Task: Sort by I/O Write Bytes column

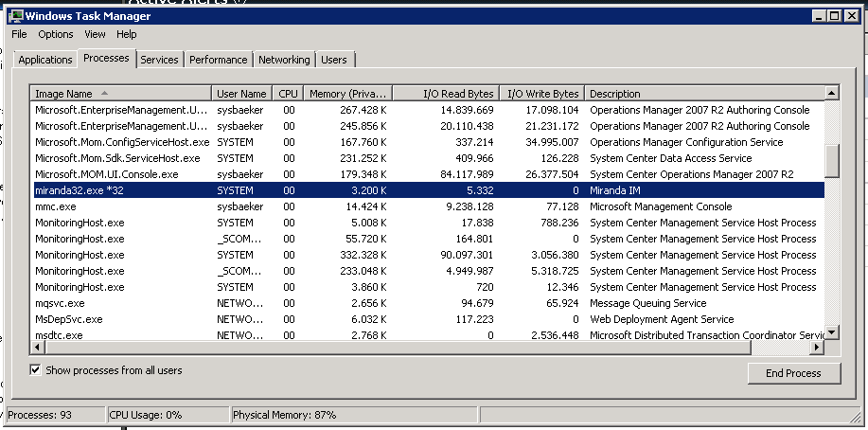Action: click(x=542, y=94)
